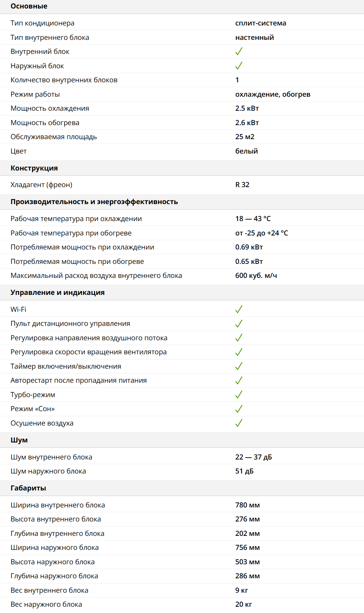Click the checkmark next to Внутренний блок
The width and height of the screenshot is (364, 613).
point(239,52)
